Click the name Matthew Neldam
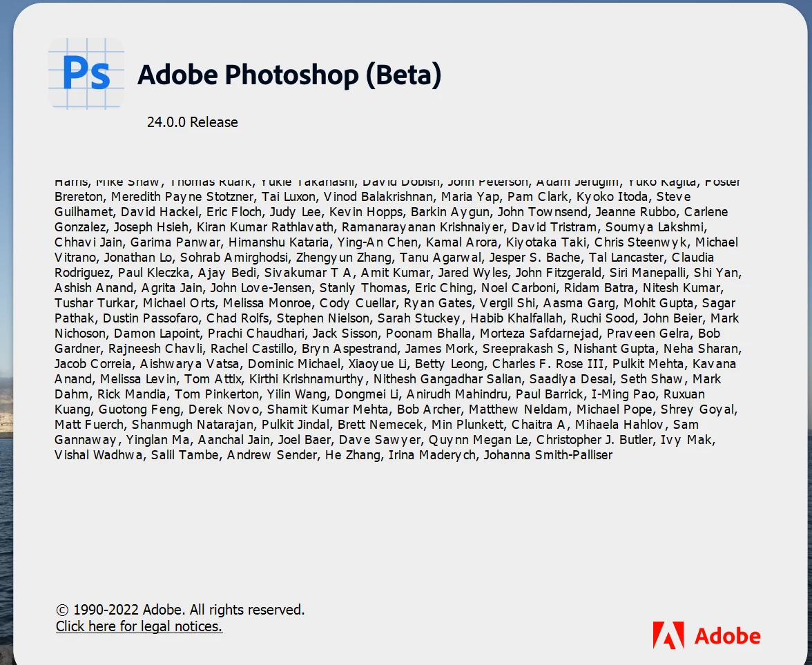 [519, 409]
